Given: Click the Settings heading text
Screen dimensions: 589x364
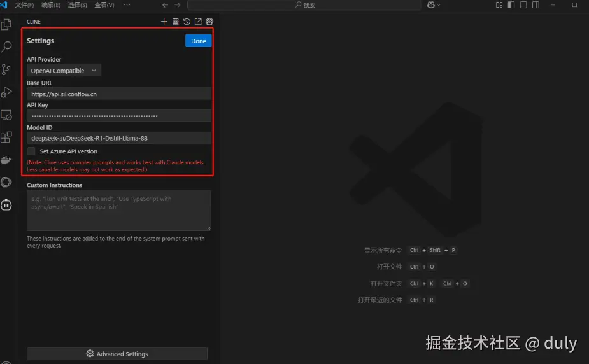Looking at the screenshot, I should (x=40, y=41).
